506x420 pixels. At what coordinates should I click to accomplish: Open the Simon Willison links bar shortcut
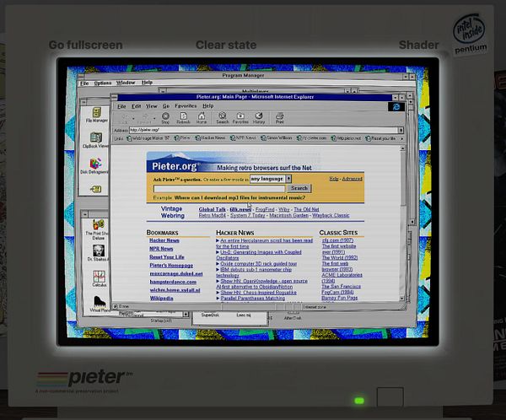coord(277,138)
